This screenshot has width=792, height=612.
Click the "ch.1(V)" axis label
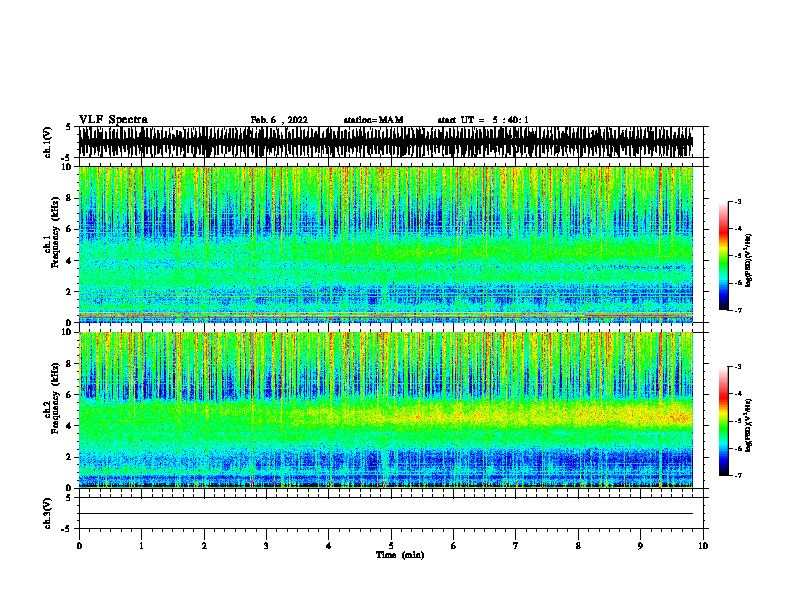pos(47,142)
